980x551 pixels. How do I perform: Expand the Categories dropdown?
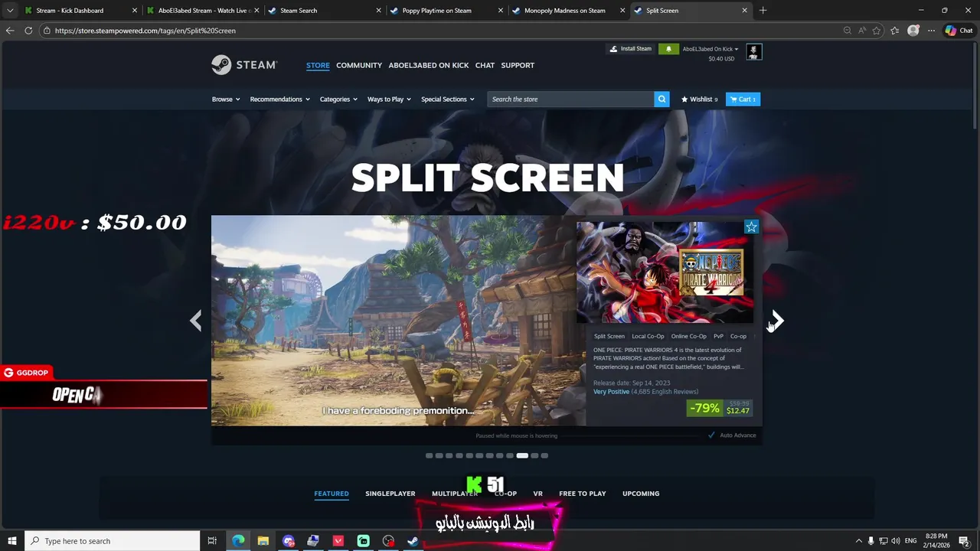(338, 99)
